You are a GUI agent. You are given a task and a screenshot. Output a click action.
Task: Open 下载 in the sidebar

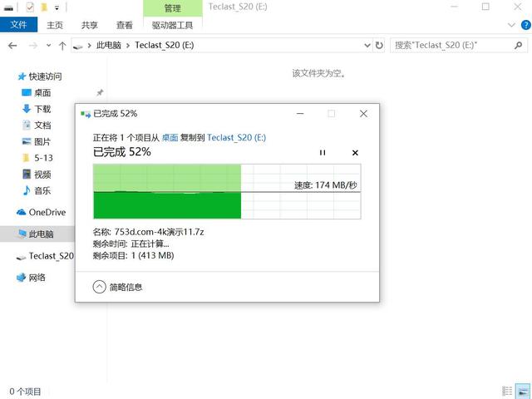pyautogui.click(x=42, y=109)
